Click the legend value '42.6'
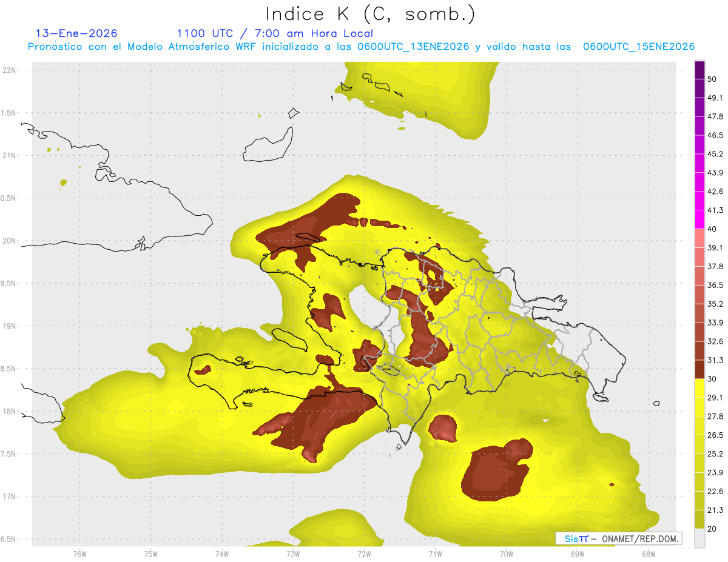The width and height of the screenshot is (728, 562). (715, 192)
